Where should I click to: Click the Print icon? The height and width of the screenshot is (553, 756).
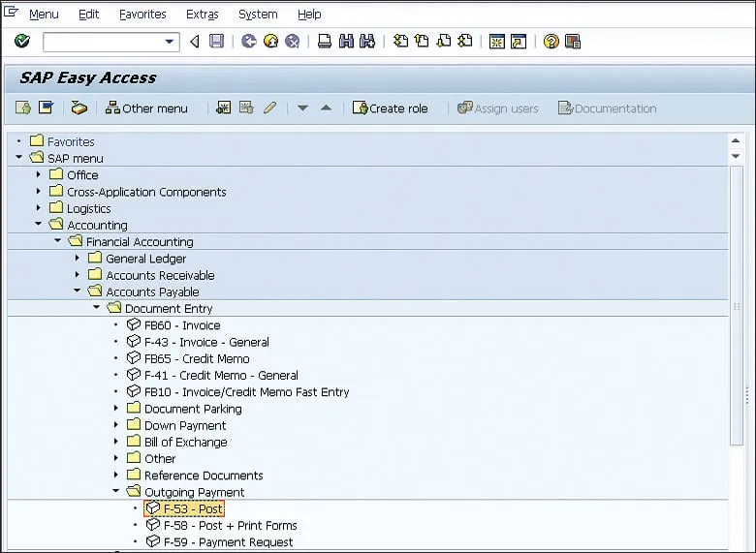point(325,42)
